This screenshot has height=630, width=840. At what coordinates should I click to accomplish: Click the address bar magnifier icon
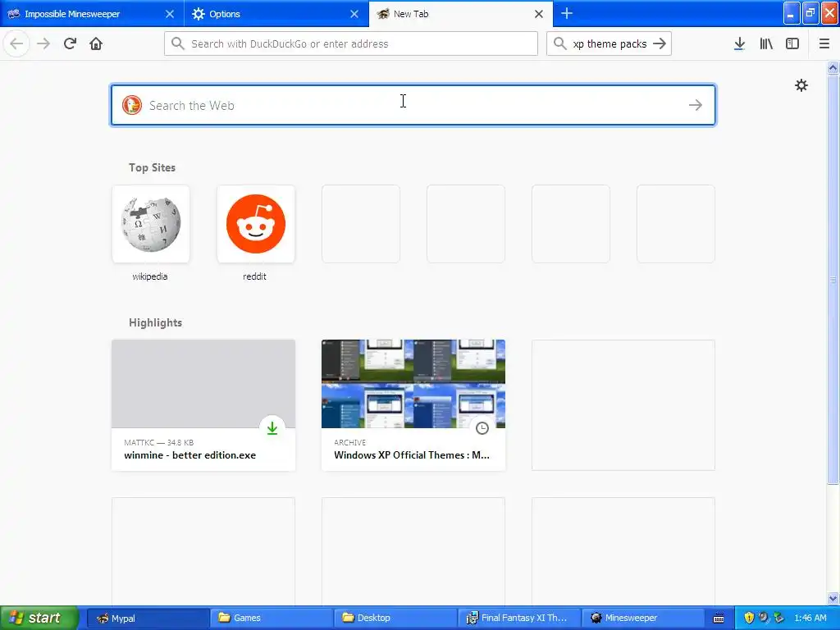pos(178,43)
